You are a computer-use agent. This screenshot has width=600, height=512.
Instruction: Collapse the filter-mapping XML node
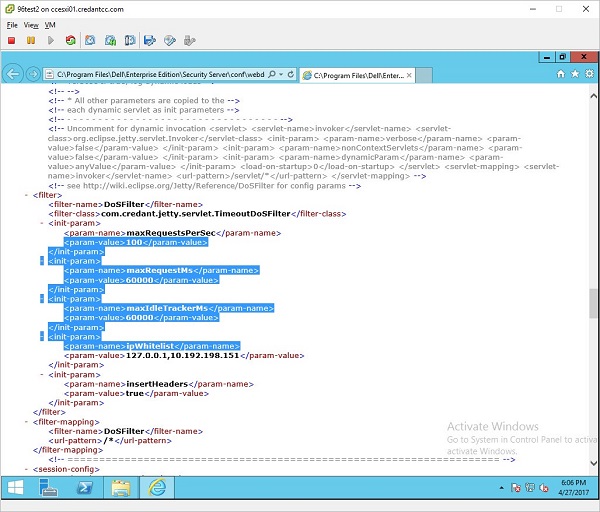pos(27,421)
